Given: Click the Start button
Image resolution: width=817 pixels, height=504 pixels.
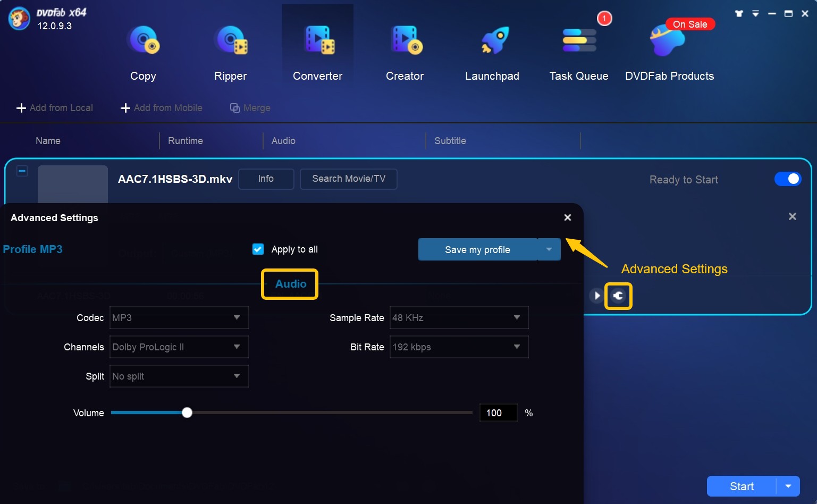Looking at the screenshot, I should coord(742,486).
